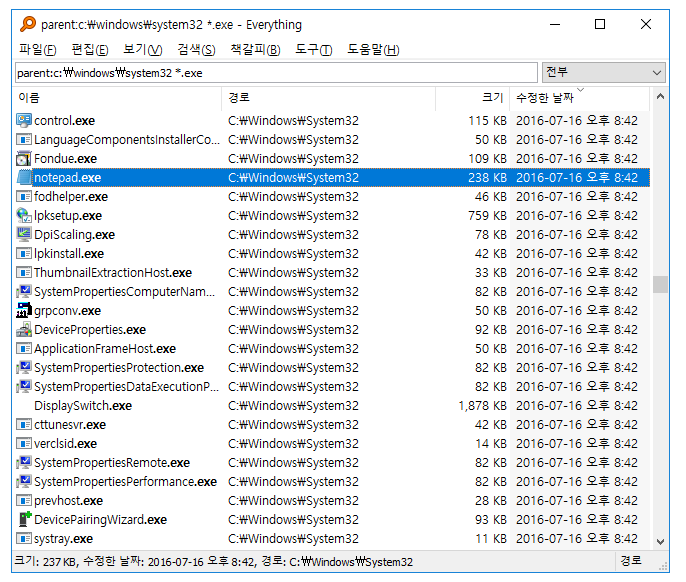This screenshot has height=582, width=686.
Task: Click the ThumbnailExtractionHost.exe icon
Action: (x=24, y=272)
